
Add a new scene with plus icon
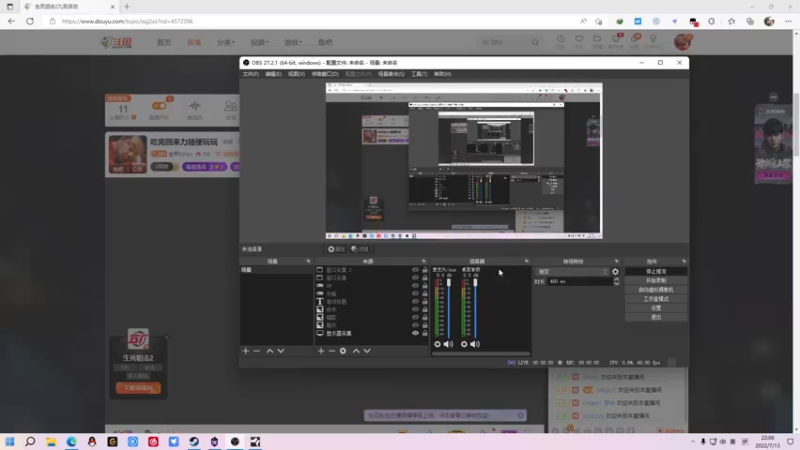click(x=245, y=351)
